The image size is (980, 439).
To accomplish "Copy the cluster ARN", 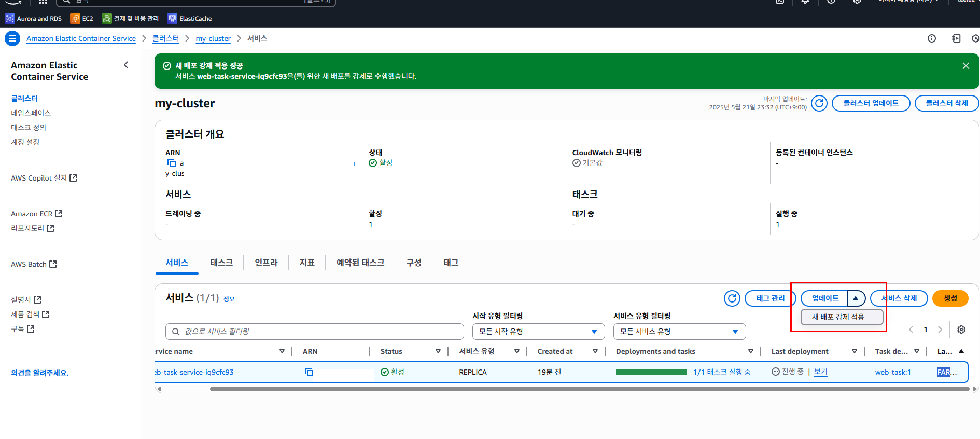I will [172, 163].
